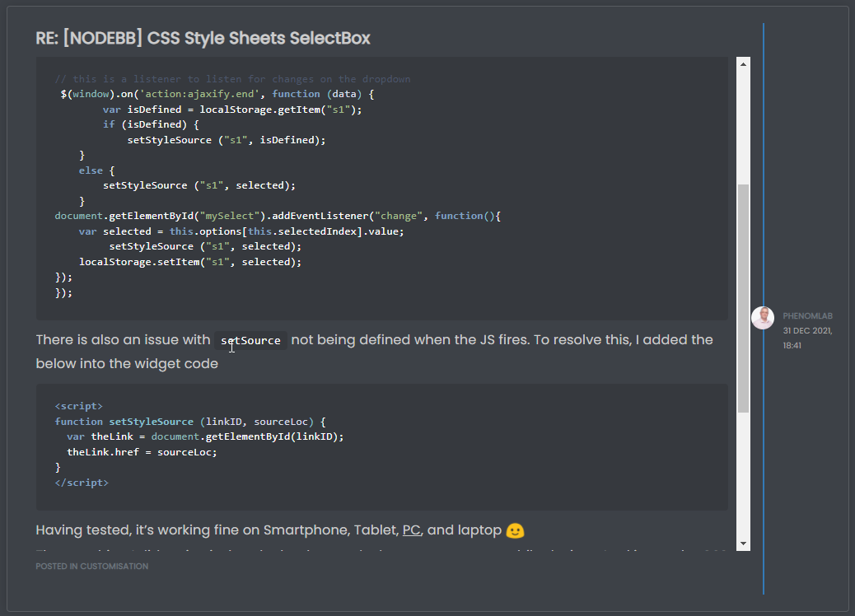Click the underlined PC link
The height and width of the screenshot is (616, 855).
pyautogui.click(x=411, y=530)
